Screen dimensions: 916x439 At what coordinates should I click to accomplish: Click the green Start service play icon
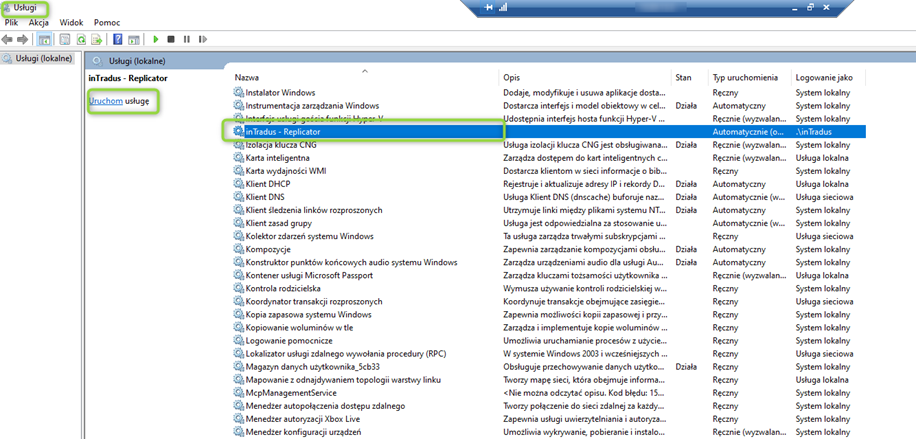point(156,39)
